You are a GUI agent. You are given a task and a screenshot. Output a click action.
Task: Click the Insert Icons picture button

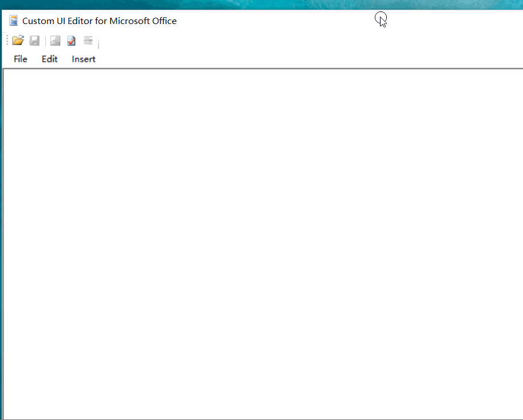point(55,41)
